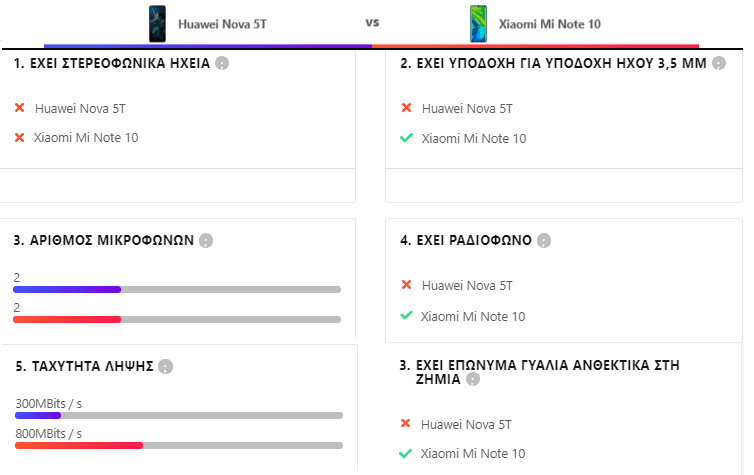Click info icon after ΖΗΜΙΑ heading
Screen dimensions: 754x475
pos(473,380)
